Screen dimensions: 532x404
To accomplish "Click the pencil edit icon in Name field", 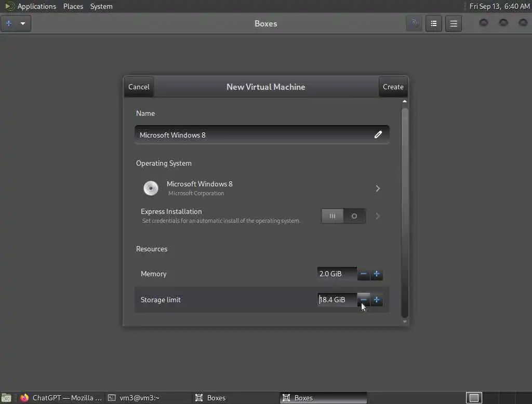I will pyautogui.click(x=378, y=134).
